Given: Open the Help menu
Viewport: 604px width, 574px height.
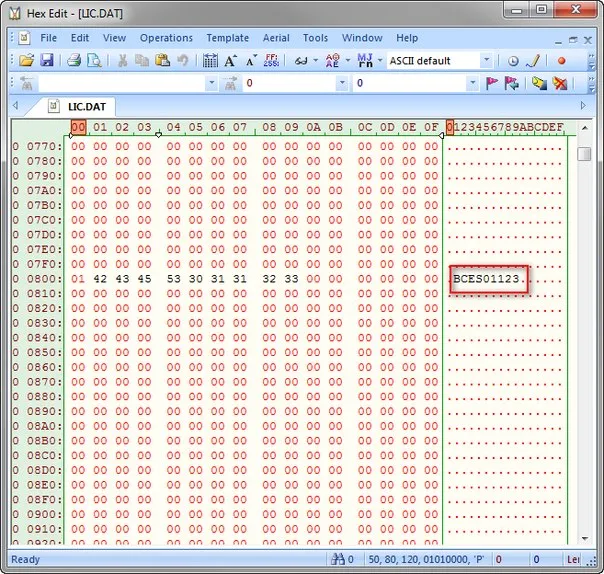Looking at the screenshot, I should point(407,38).
